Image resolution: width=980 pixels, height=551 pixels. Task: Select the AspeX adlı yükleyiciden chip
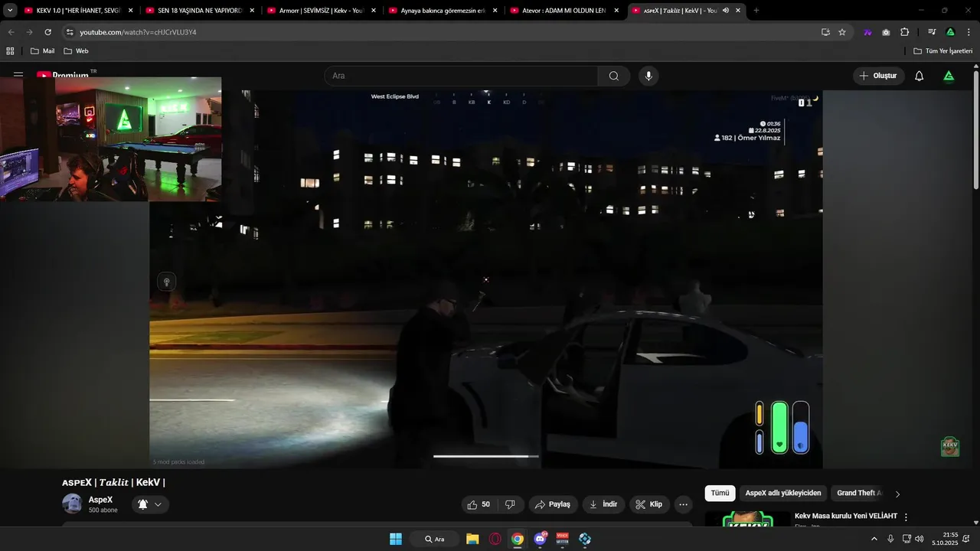(x=783, y=494)
